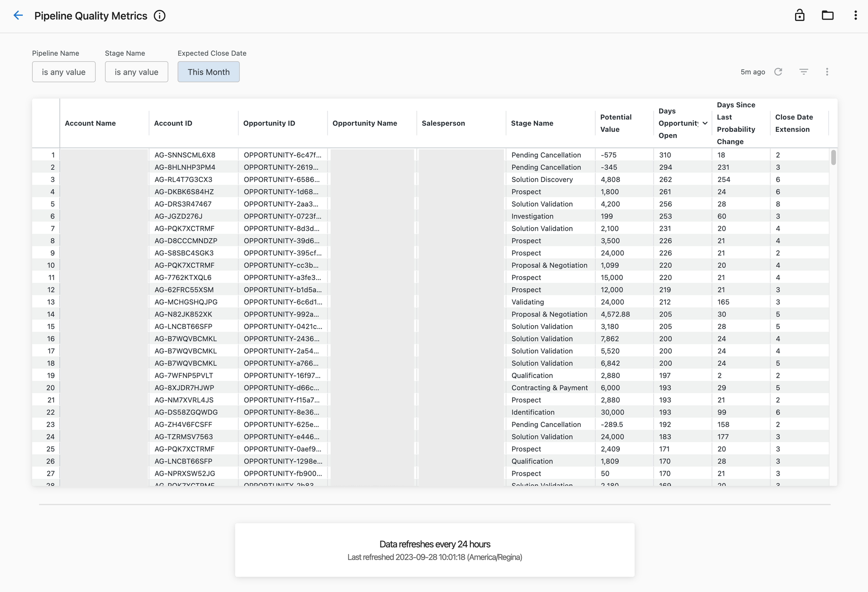Click the Last refreshed timestamp text
The width and height of the screenshot is (868, 592).
click(435, 557)
